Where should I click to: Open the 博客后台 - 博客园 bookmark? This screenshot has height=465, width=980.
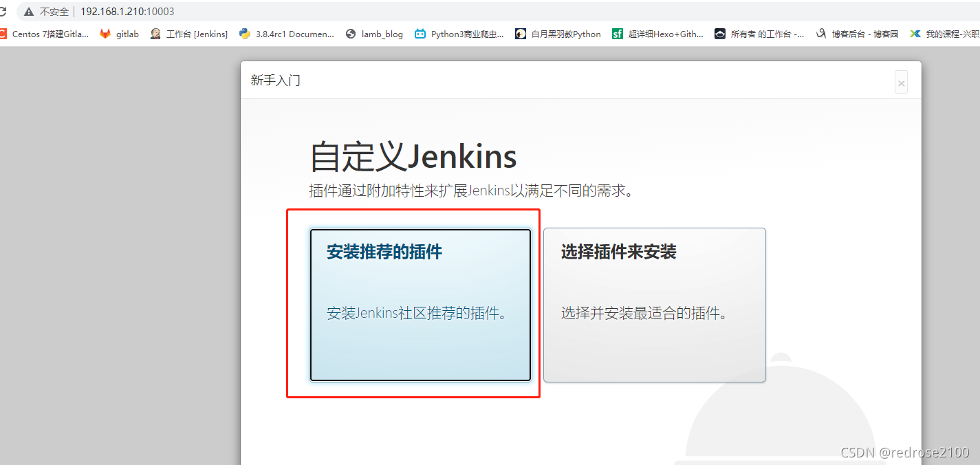click(857, 34)
